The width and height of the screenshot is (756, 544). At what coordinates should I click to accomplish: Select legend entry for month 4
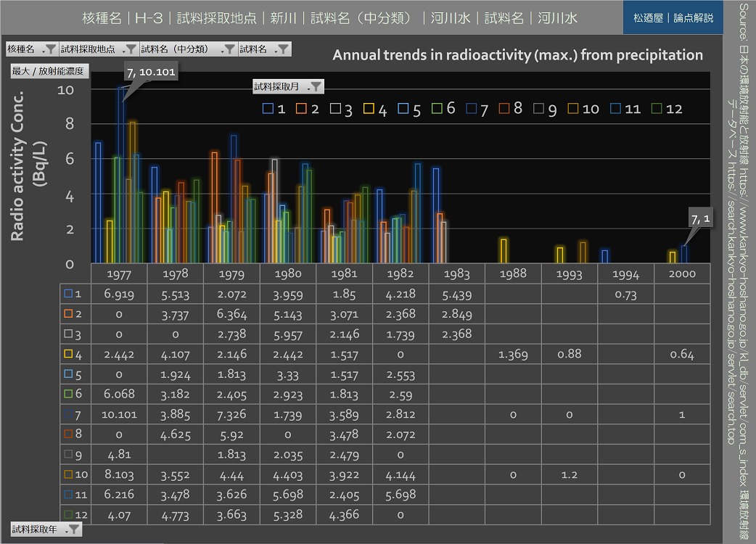pos(375,109)
